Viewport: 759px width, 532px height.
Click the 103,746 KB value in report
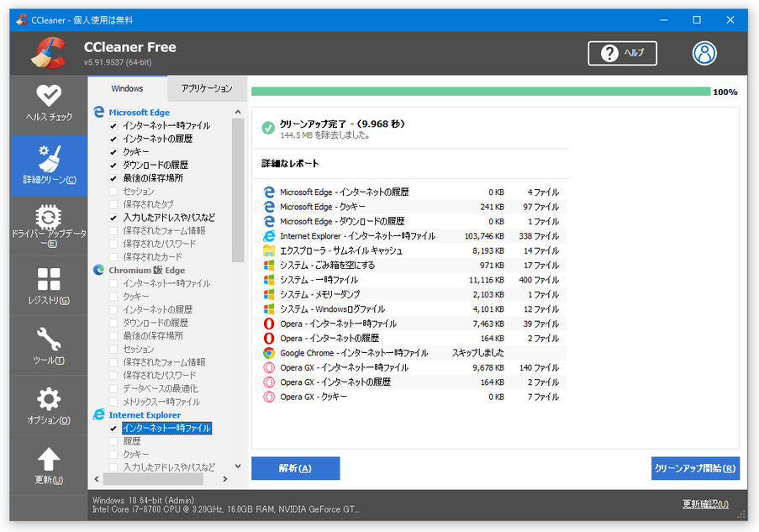coord(484,236)
